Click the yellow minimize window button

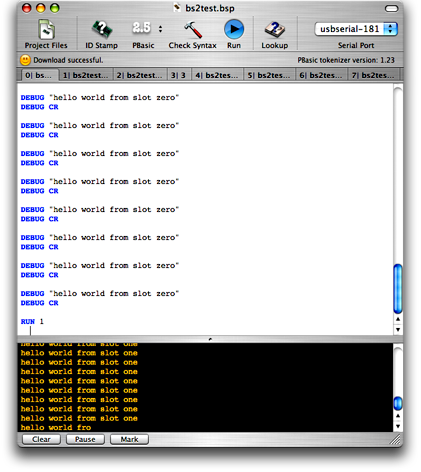pos(40,8)
